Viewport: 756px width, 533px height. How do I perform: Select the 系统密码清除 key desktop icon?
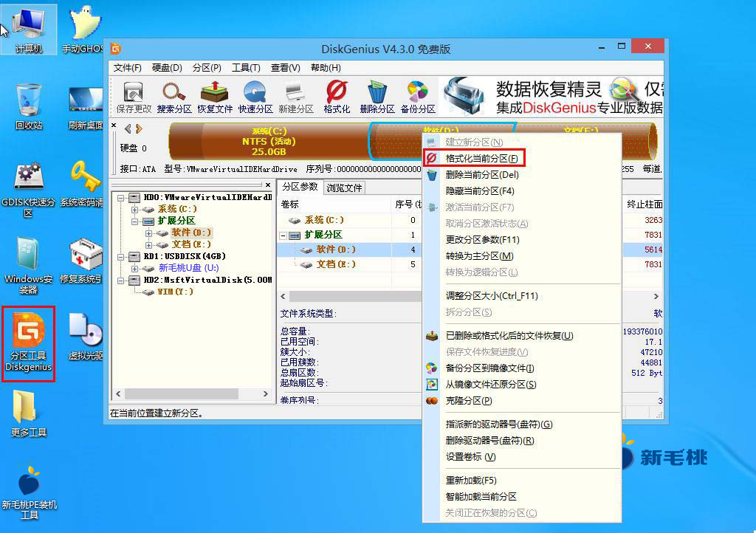point(82,184)
